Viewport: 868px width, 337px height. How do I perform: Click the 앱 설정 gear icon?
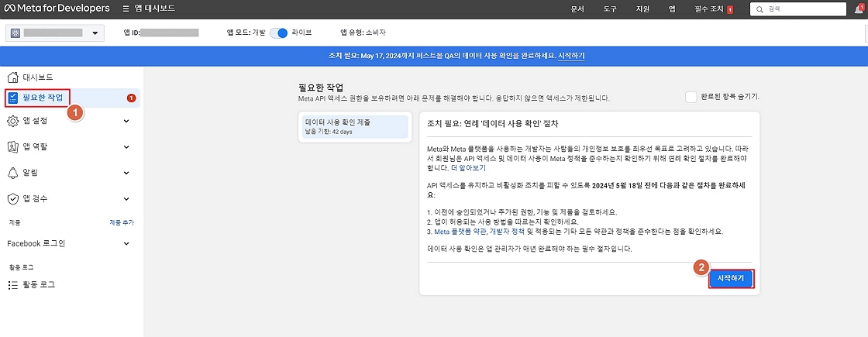point(13,121)
